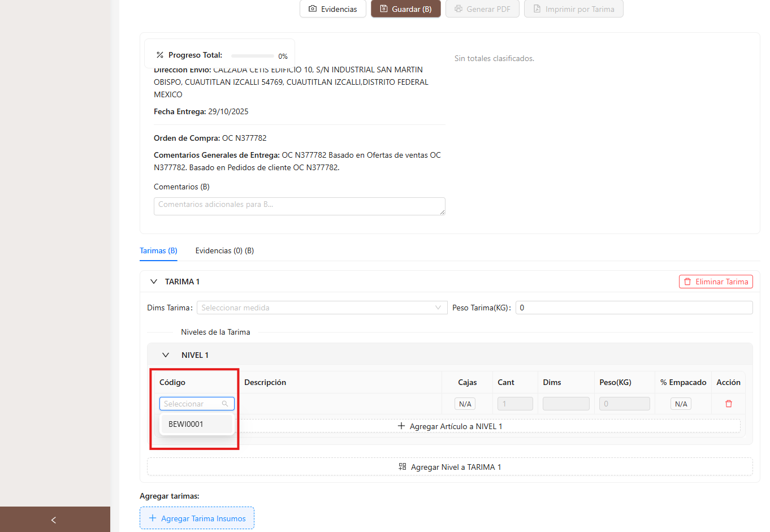This screenshot has width=770, height=532.
Task: Click the red trash icon in Acción column
Action: pyautogui.click(x=729, y=404)
